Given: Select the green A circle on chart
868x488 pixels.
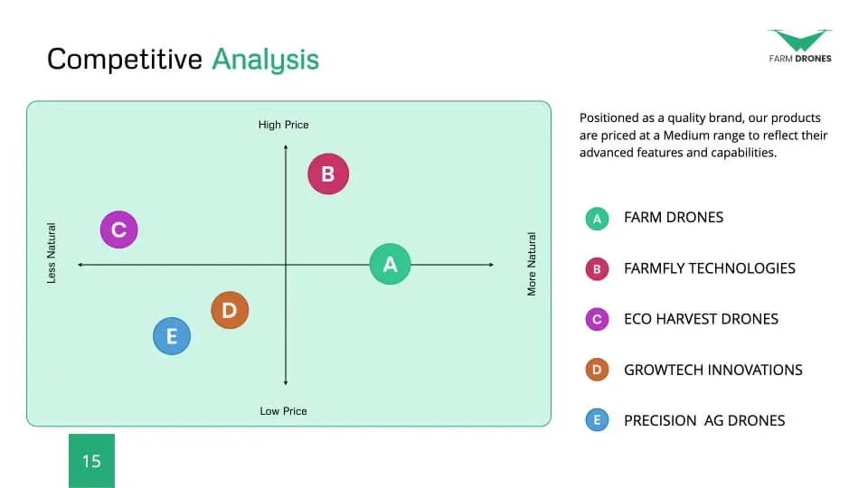Looking at the screenshot, I should point(391,264).
